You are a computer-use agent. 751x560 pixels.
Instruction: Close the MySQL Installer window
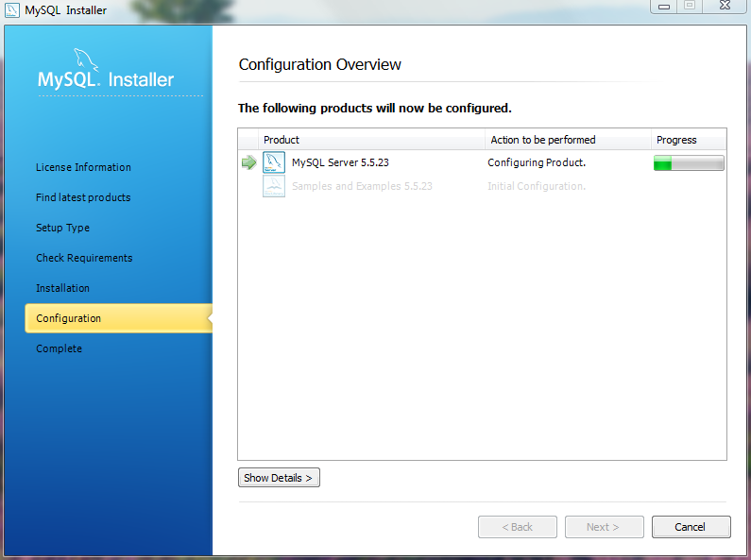(x=725, y=6)
